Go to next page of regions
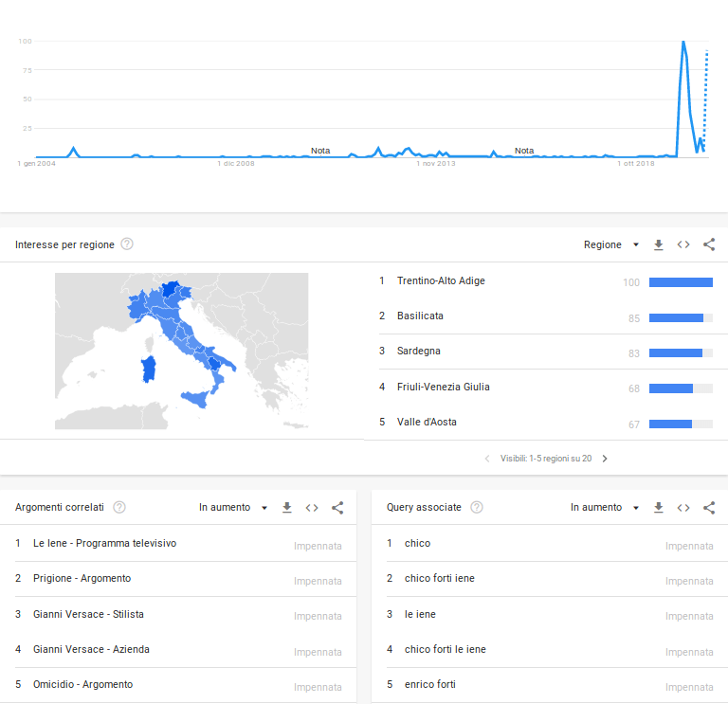This screenshot has height=704, width=728. (x=605, y=459)
